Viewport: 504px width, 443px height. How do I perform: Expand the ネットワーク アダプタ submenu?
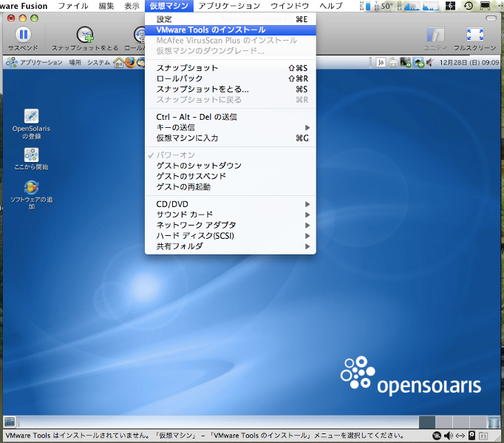coord(230,226)
